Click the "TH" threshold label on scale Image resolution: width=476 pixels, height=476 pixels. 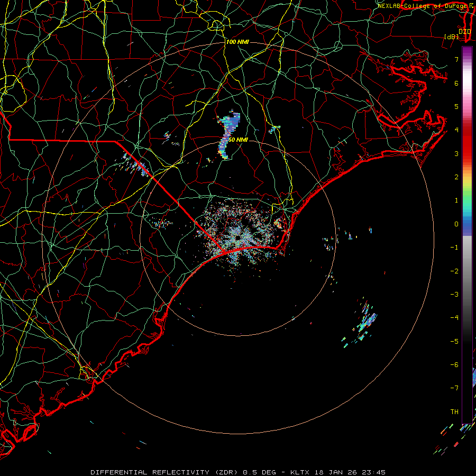(x=454, y=412)
